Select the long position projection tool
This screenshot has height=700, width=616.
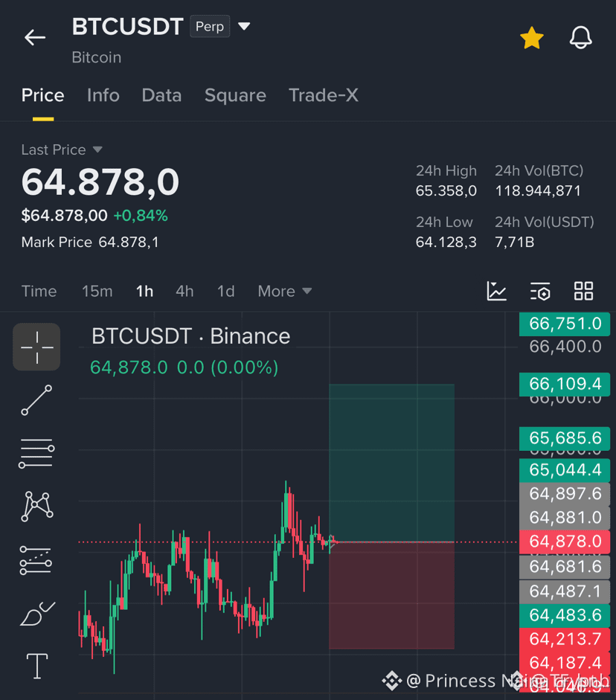pos(36,560)
